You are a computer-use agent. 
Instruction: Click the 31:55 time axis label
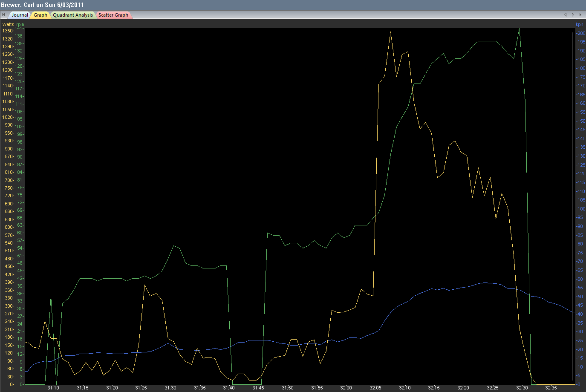coord(317,388)
